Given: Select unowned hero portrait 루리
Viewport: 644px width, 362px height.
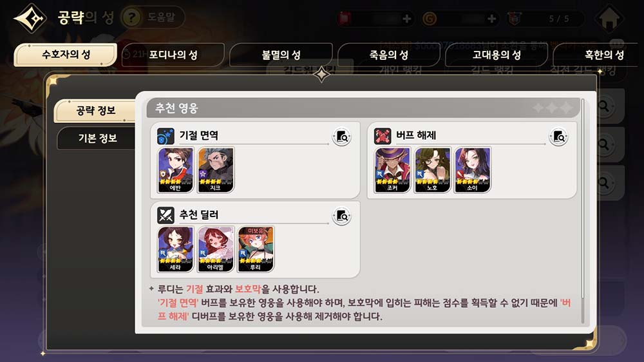Looking at the screenshot, I should [256, 249].
